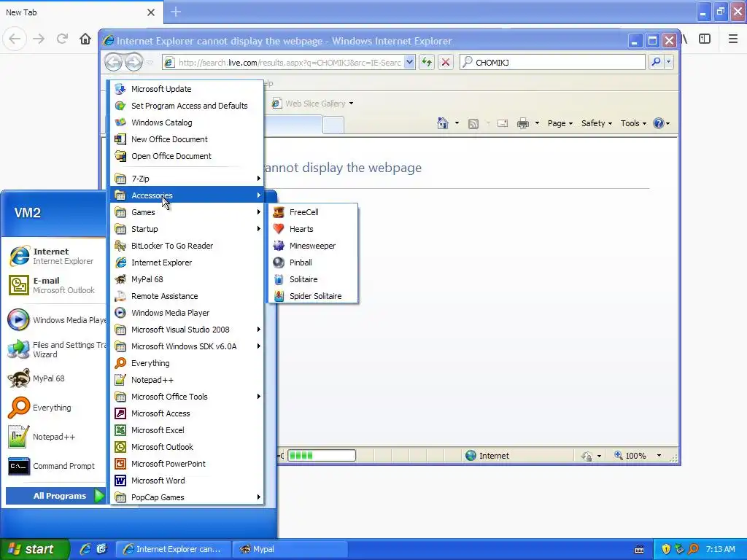Expand Microsoft Office Tools submenu

(x=187, y=397)
